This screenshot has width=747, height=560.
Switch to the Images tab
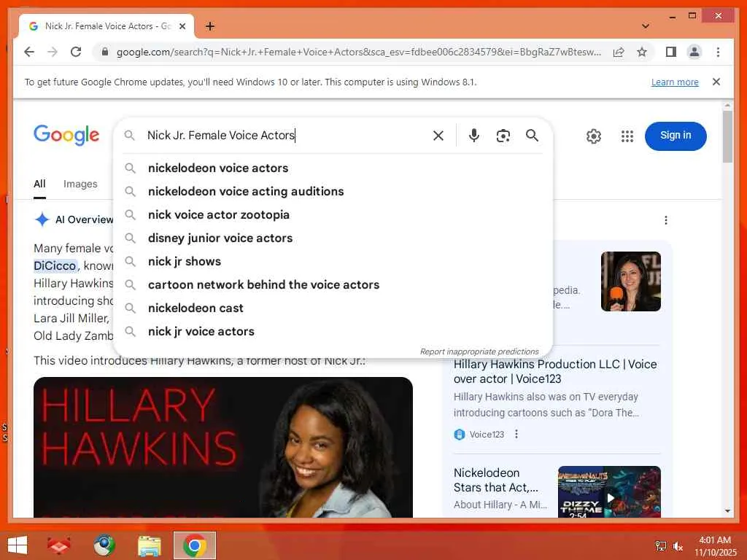80,184
